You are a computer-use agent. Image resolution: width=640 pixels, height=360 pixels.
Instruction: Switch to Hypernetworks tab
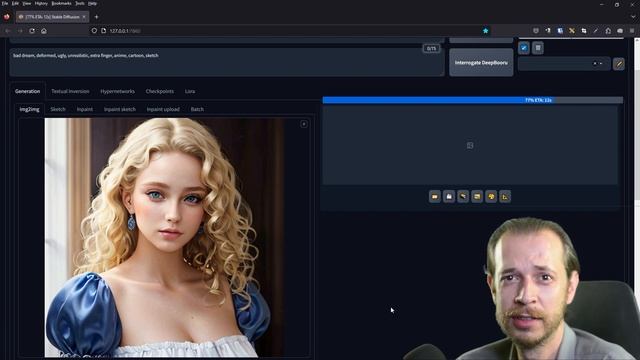tap(118, 91)
